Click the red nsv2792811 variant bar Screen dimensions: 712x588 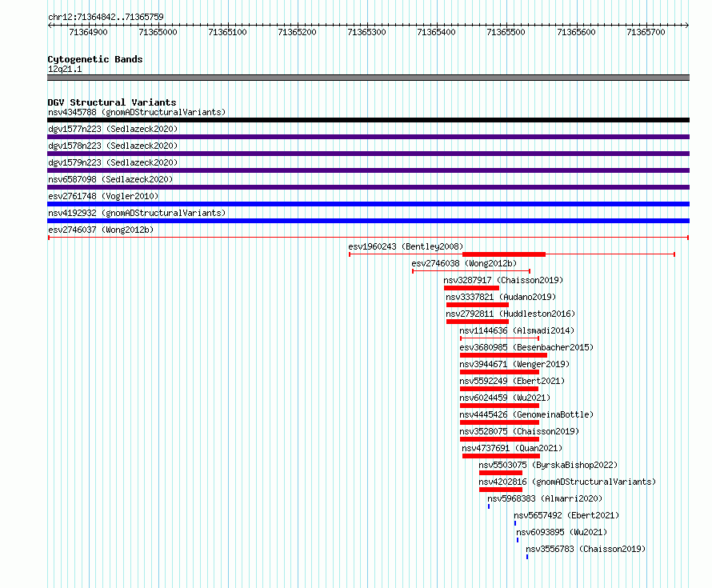click(x=478, y=322)
